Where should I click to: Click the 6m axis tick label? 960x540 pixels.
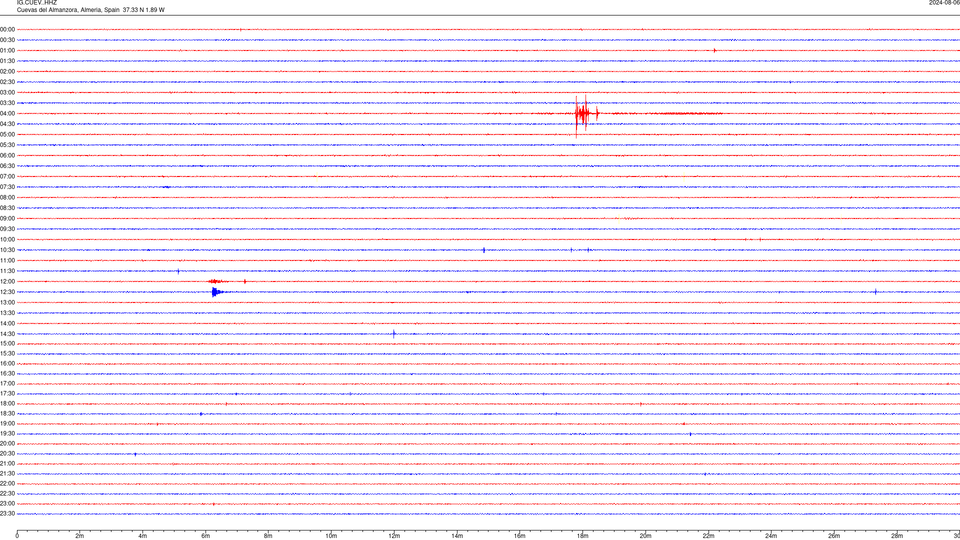pyautogui.click(x=206, y=536)
